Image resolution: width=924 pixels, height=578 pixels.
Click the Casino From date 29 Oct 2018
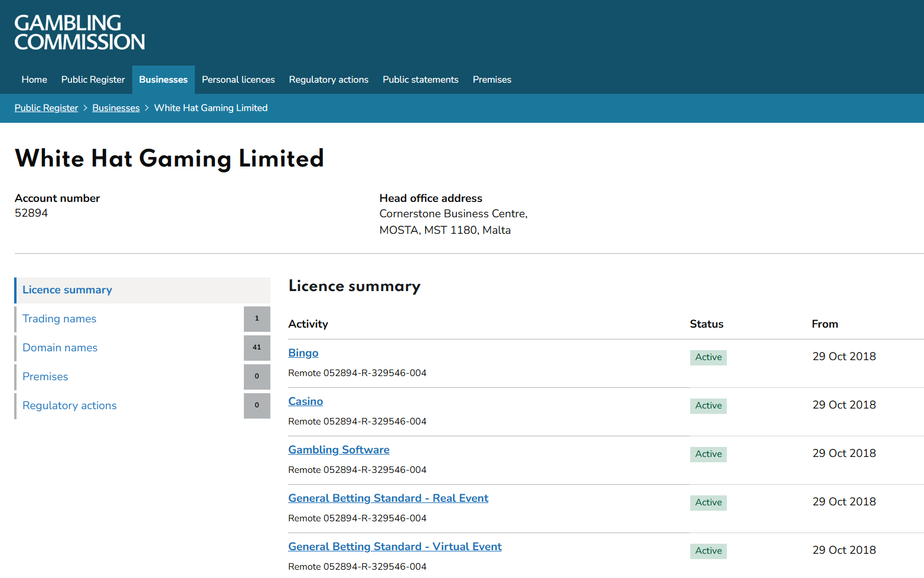coord(844,405)
